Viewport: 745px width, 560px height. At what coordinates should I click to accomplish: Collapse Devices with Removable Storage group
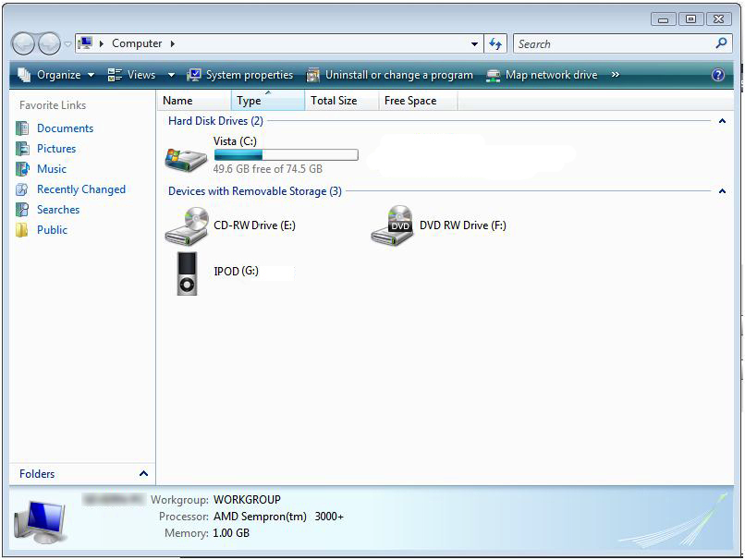pyautogui.click(x=722, y=191)
